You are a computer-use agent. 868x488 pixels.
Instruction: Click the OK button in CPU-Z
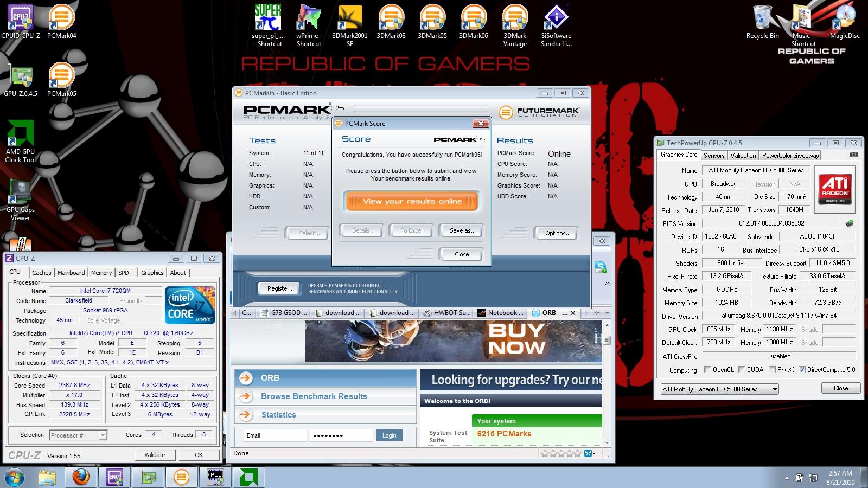coord(199,455)
